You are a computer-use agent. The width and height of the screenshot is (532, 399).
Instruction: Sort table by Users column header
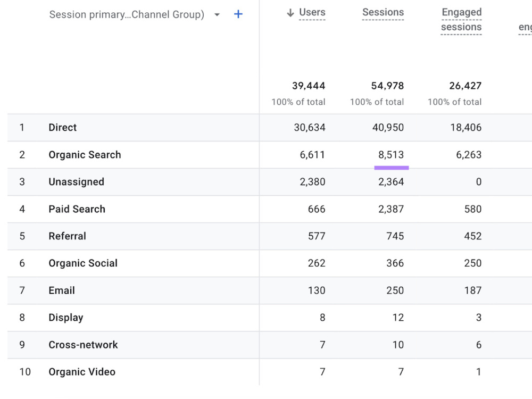pos(312,13)
